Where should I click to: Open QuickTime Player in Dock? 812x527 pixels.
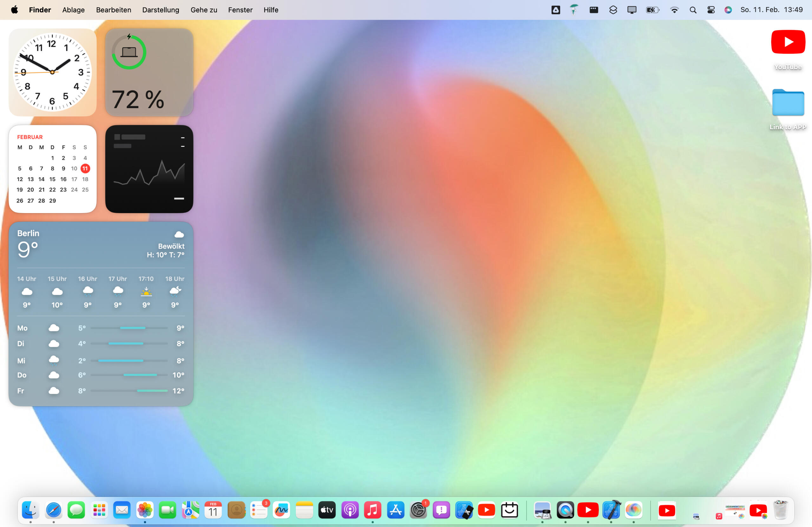pyautogui.click(x=565, y=510)
